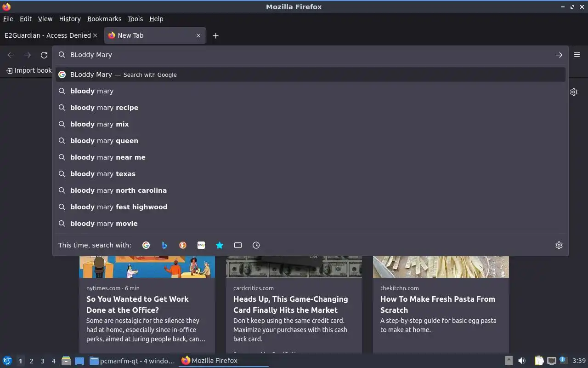
Task: Select eBay one-off search icon
Action: point(201,245)
